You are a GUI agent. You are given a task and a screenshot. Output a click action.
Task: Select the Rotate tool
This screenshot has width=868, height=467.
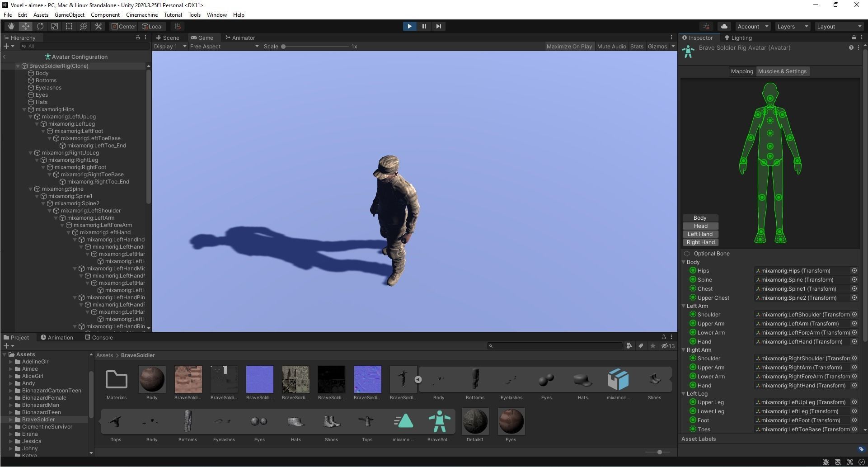pos(40,26)
